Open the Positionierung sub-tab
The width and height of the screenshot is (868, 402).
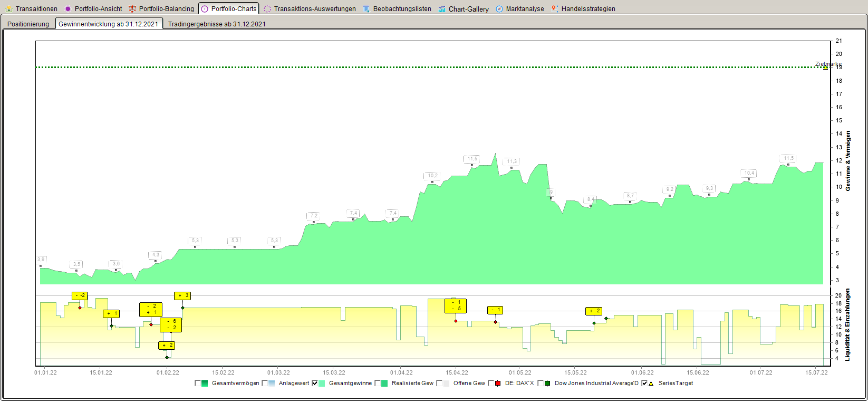point(28,24)
